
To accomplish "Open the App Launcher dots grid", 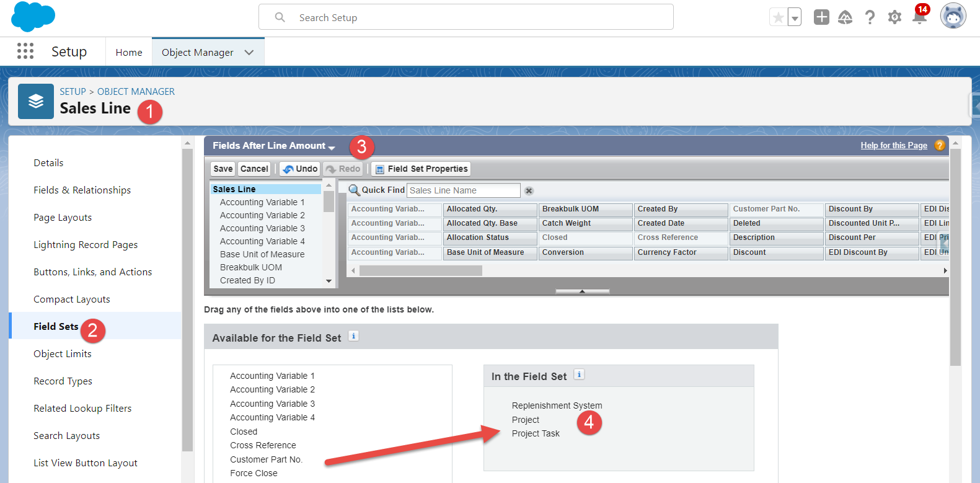I will pos(25,51).
